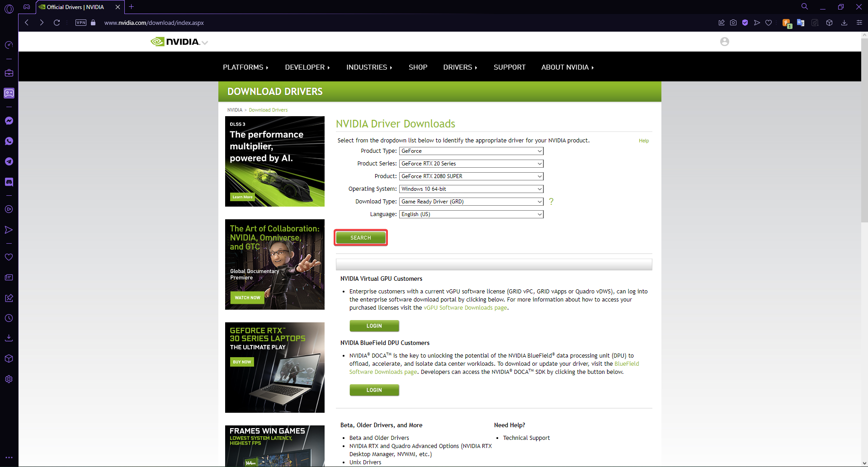
Task: Go to SHOP in navigation
Action: pos(418,67)
